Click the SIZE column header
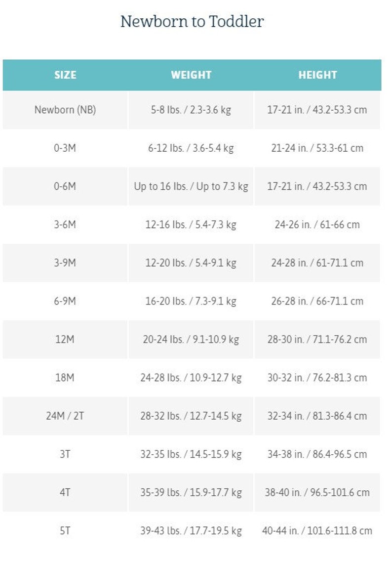Image resolution: width=392 pixels, height=562 pixels. click(65, 75)
